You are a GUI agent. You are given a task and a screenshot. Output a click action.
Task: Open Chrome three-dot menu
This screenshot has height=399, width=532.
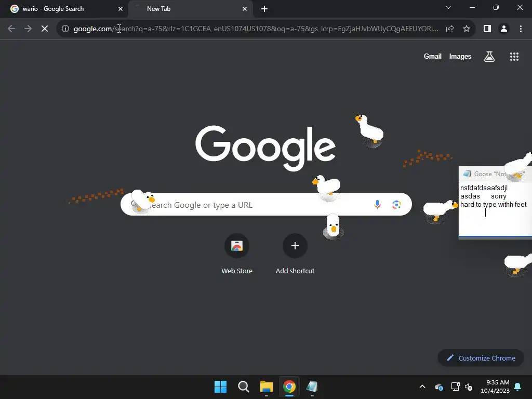point(521,29)
